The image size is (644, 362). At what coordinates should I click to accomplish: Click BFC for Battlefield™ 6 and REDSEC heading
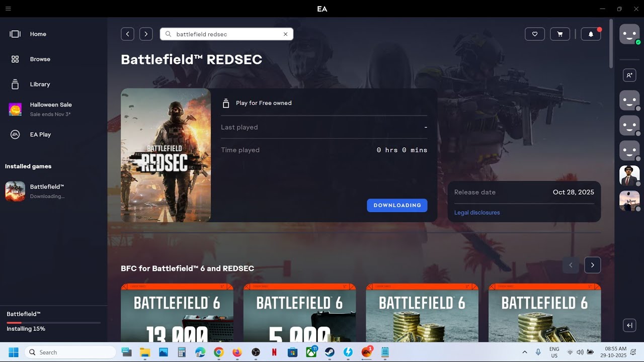click(x=187, y=268)
